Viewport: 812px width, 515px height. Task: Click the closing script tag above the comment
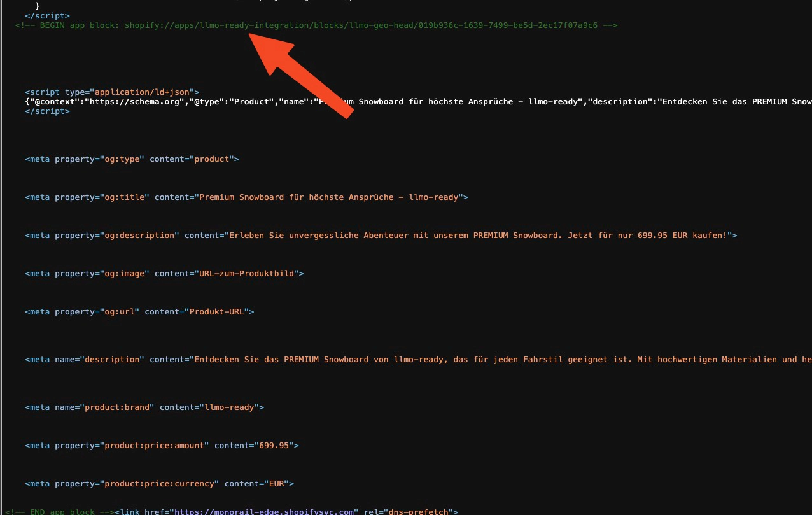pyautogui.click(x=48, y=15)
